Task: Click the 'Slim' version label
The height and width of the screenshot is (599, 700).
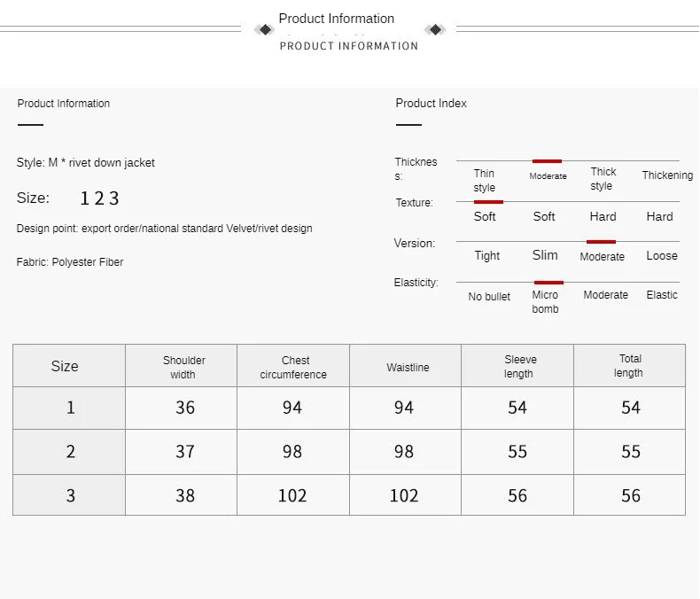Action: point(545,255)
